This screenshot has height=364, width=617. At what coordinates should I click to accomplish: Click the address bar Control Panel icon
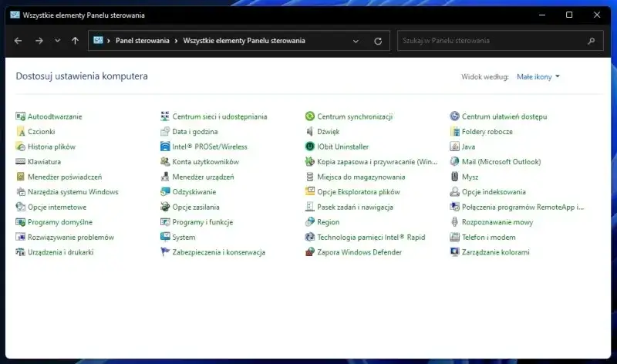(x=98, y=41)
